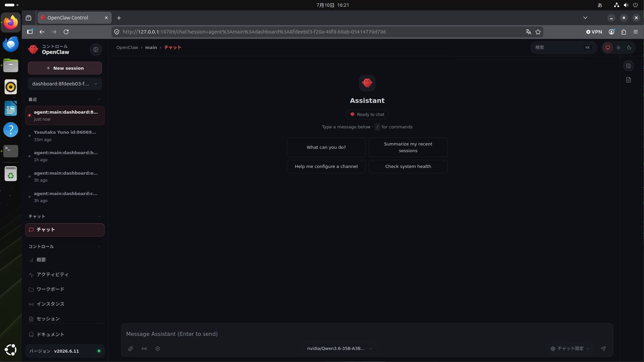Open Firefox hamburger menu
This screenshot has width=644, height=362.
[x=636, y=32]
